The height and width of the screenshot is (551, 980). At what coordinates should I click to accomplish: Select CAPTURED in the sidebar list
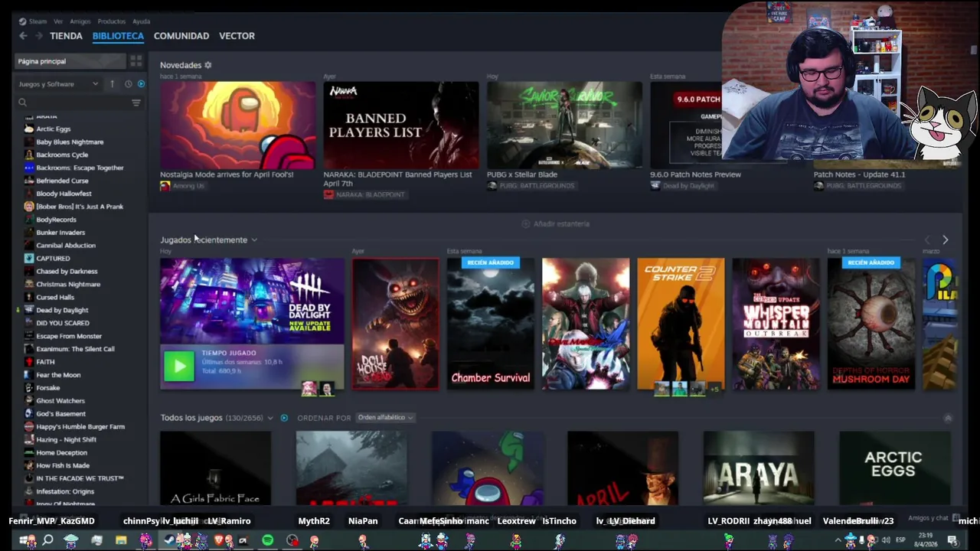(53, 259)
